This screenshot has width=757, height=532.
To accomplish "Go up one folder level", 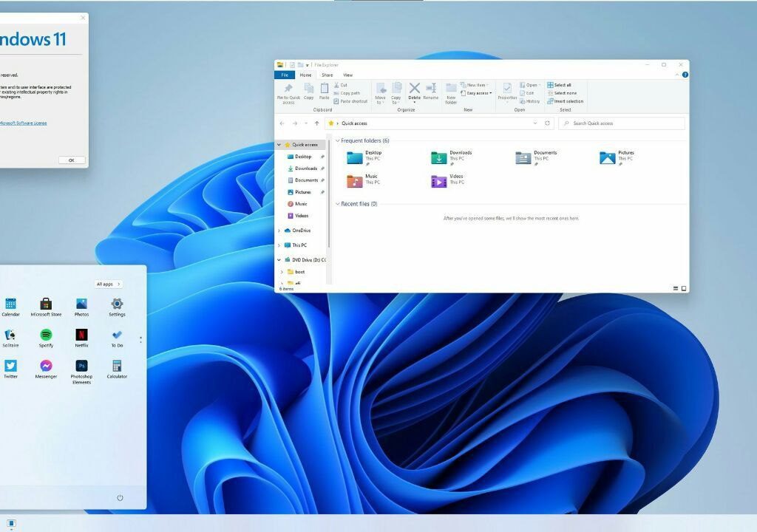I will [x=316, y=123].
